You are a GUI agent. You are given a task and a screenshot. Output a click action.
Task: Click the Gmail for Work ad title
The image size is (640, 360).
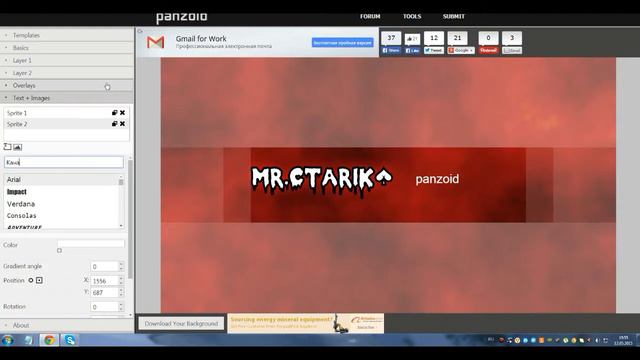pos(201,39)
